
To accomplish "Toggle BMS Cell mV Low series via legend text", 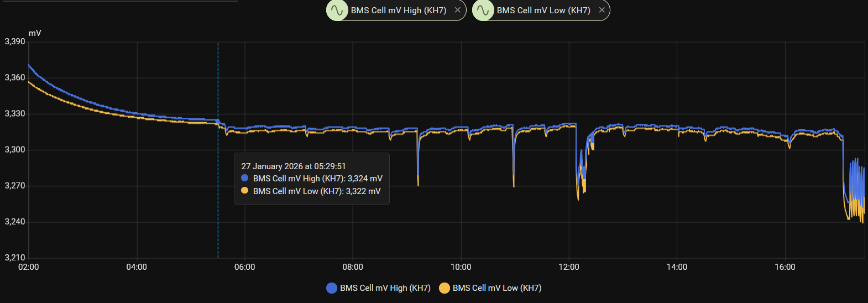I will (496, 288).
